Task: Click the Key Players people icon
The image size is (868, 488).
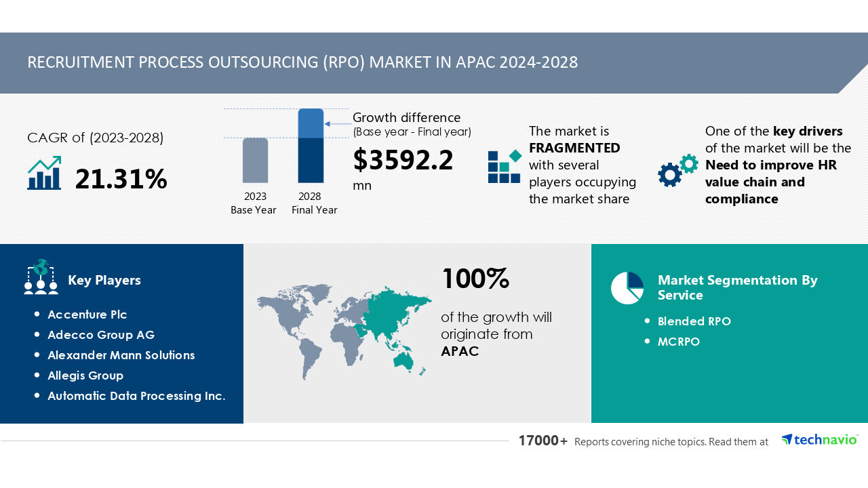Action: tap(41, 277)
